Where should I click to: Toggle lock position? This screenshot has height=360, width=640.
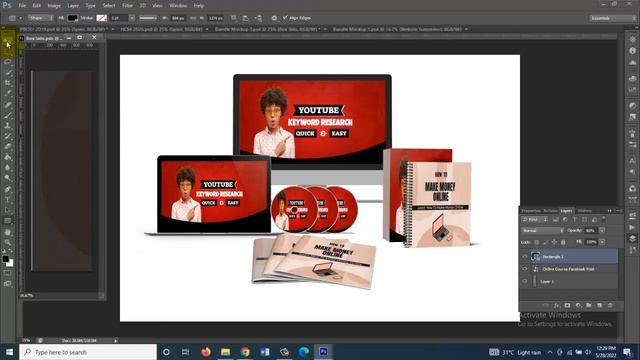coord(554,242)
